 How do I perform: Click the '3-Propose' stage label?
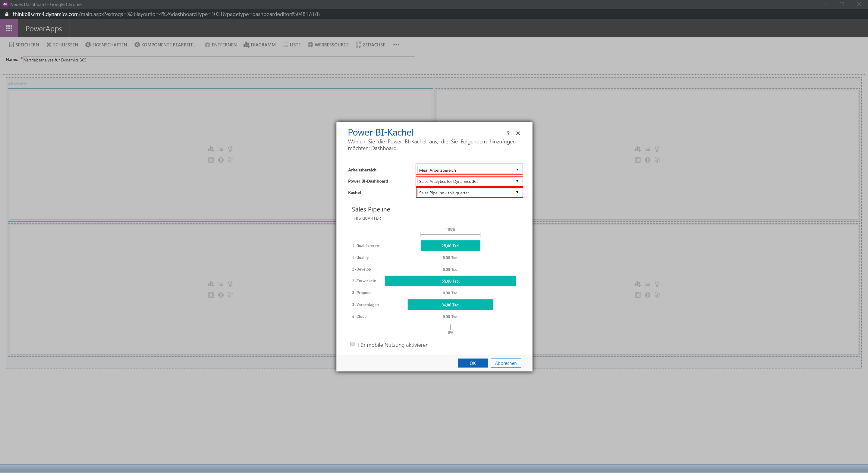[362, 293]
